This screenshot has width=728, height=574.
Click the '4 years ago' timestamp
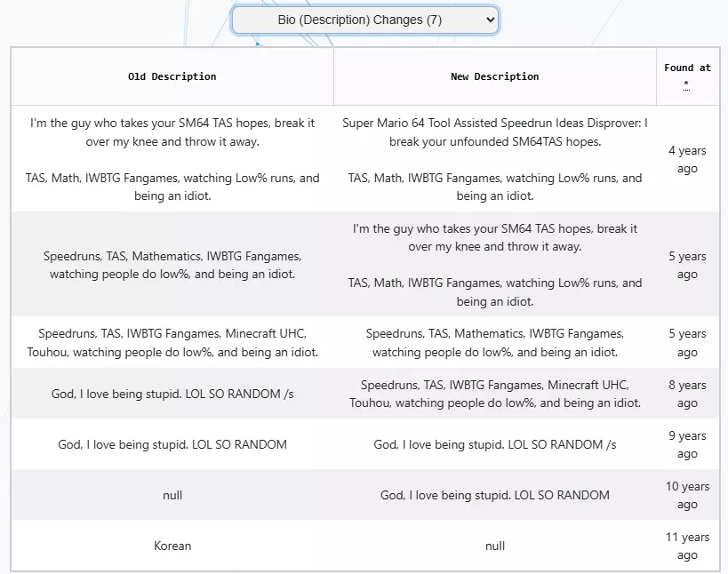(687, 159)
